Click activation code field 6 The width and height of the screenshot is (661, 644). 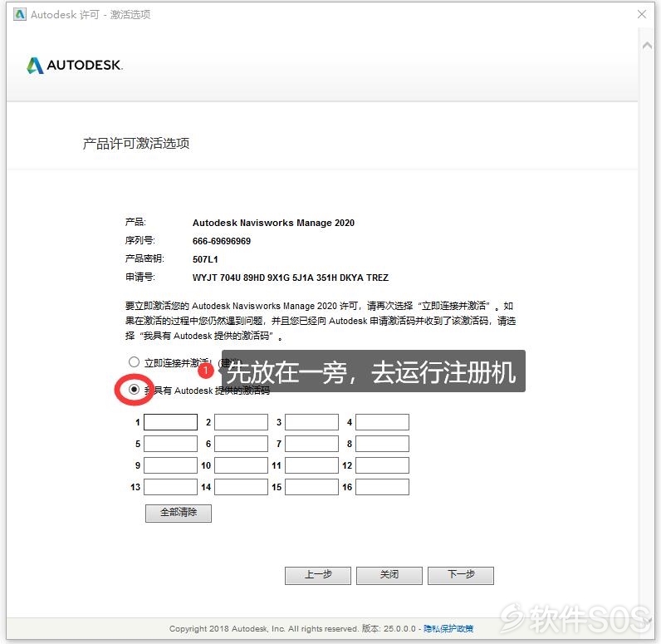pos(241,444)
